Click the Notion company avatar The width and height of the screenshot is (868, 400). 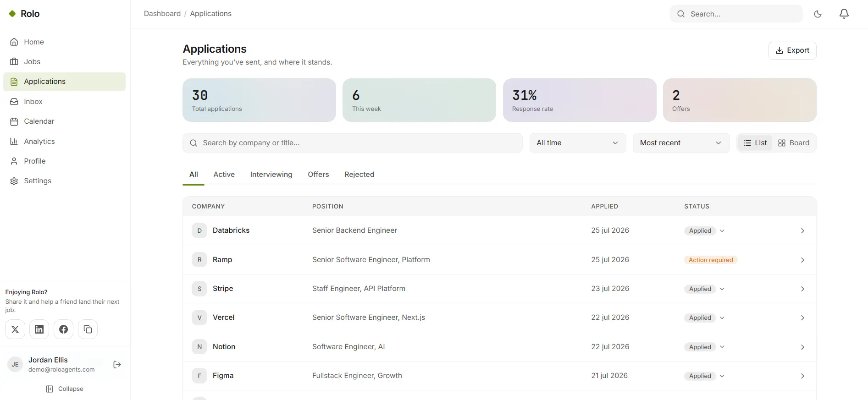point(199,347)
